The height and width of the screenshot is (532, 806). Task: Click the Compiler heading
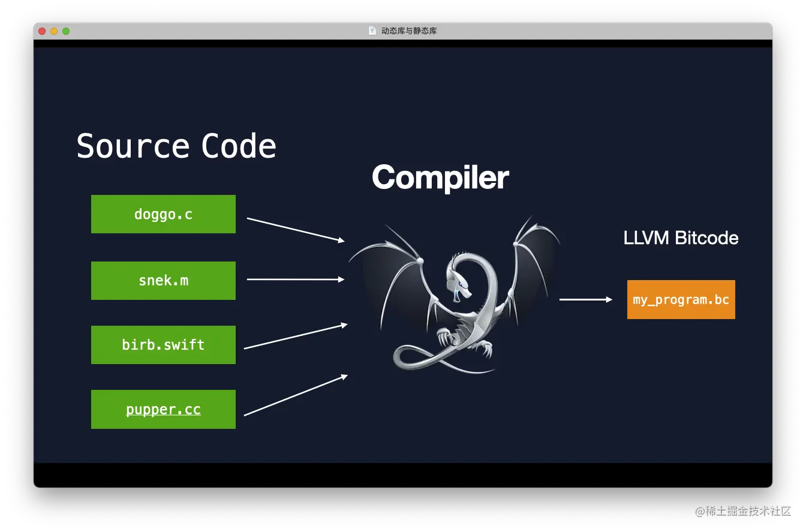click(x=440, y=178)
